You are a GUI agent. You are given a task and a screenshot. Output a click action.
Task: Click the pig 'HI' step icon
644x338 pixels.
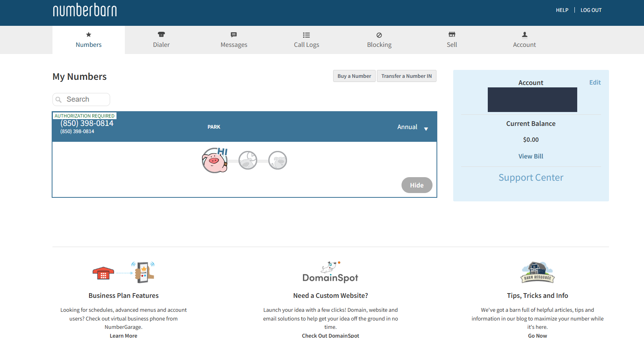(x=215, y=160)
